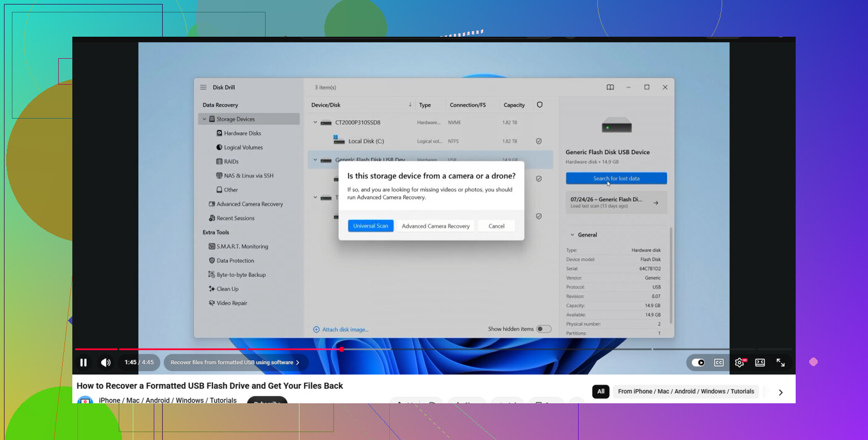
Task: Open Logical Volumes in the sidebar
Action: [244, 147]
